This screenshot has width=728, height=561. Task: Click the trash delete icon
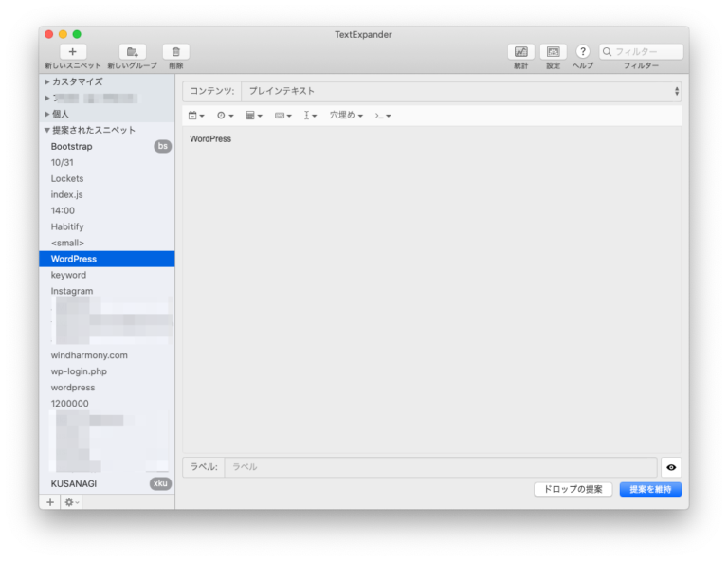pyautogui.click(x=175, y=52)
